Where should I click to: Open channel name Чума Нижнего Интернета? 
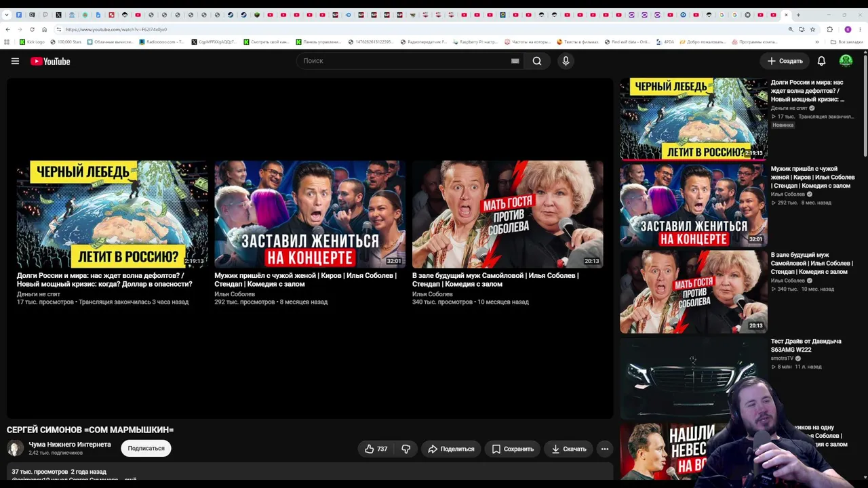point(70,445)
